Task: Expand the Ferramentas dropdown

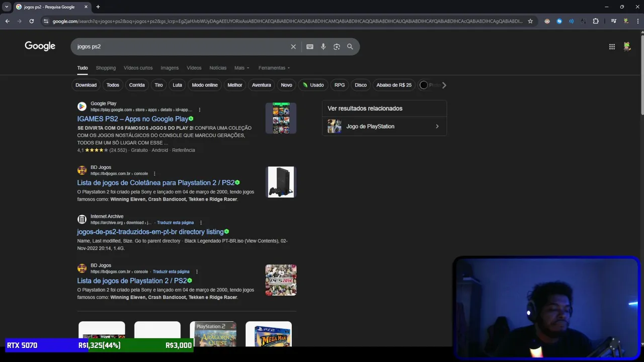Action: pos(274,68)
